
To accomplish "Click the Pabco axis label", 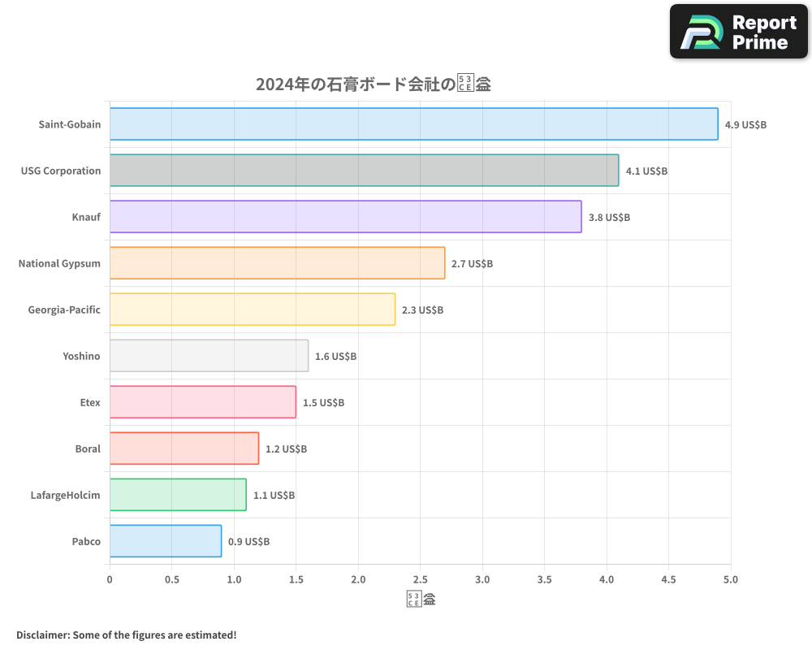I will pos(86,541).
